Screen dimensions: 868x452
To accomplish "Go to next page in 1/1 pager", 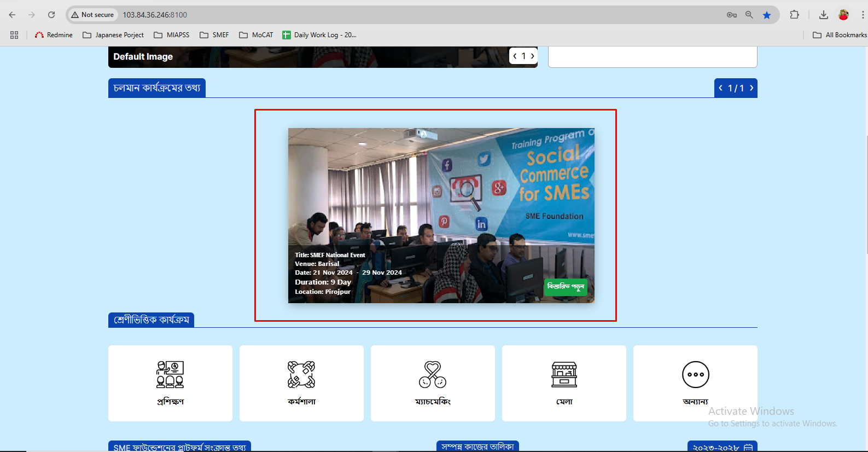I will (752, 88).
